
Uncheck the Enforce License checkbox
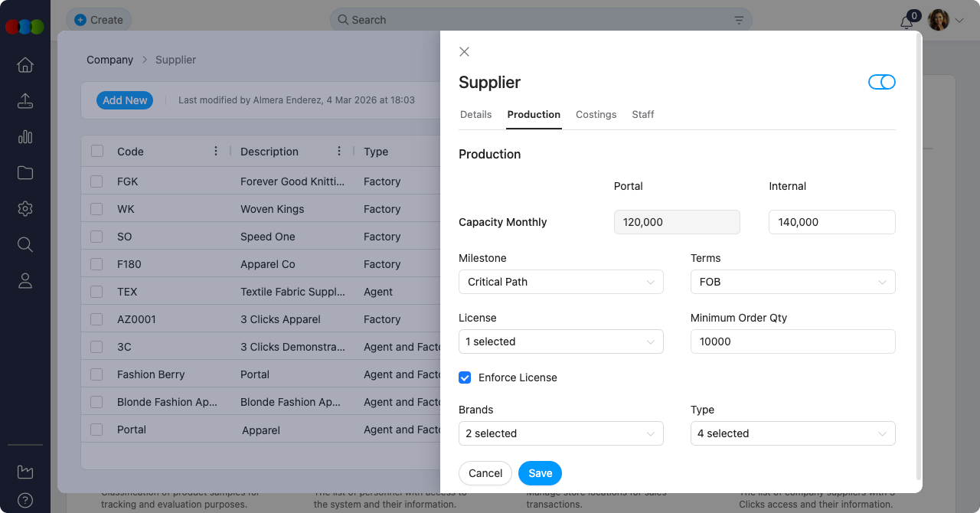465,377
